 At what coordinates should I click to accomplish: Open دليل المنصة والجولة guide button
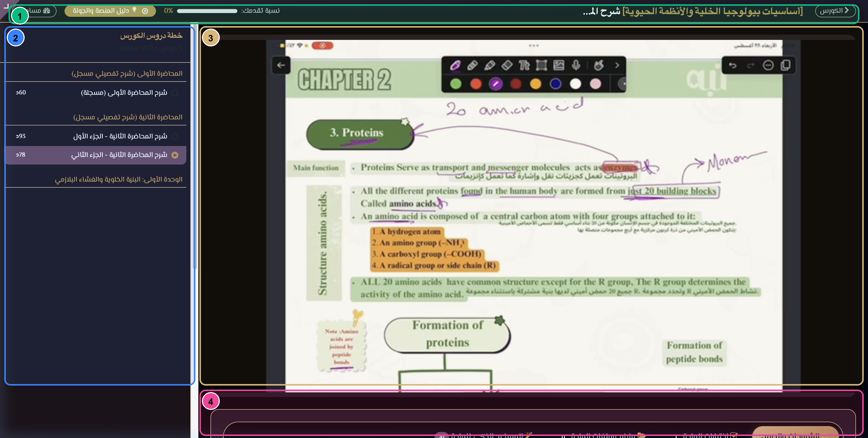tap(110, 11)
